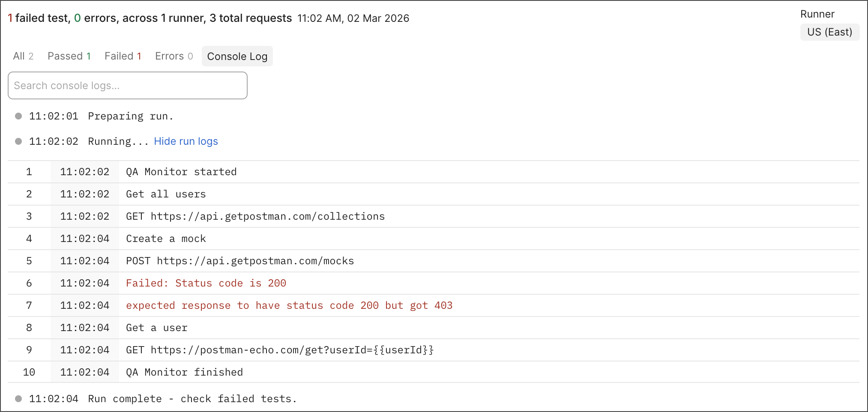This screenshot has height=412, width=868.
Task: Select the QA Monitor finished log row
Action: point(184,372)
